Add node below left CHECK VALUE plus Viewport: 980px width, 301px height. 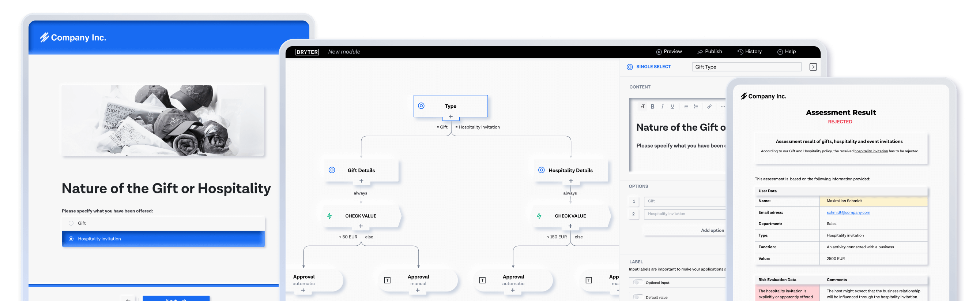point(361,226)
